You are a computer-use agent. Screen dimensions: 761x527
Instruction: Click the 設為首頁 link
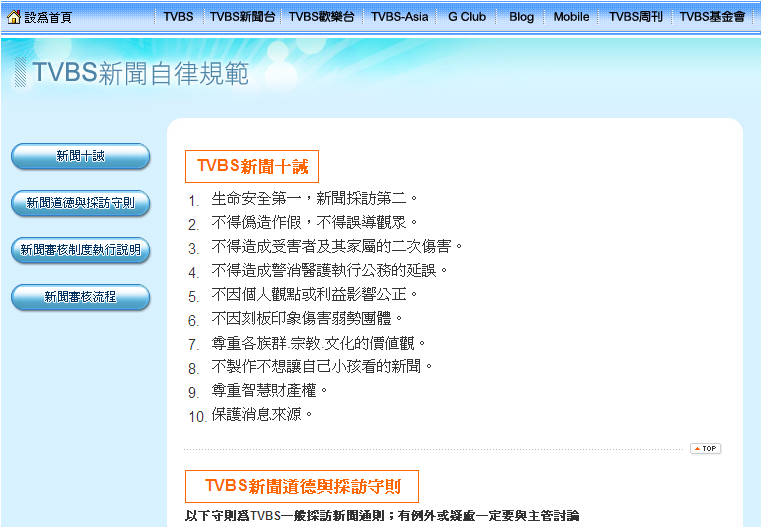click(48, 17)
